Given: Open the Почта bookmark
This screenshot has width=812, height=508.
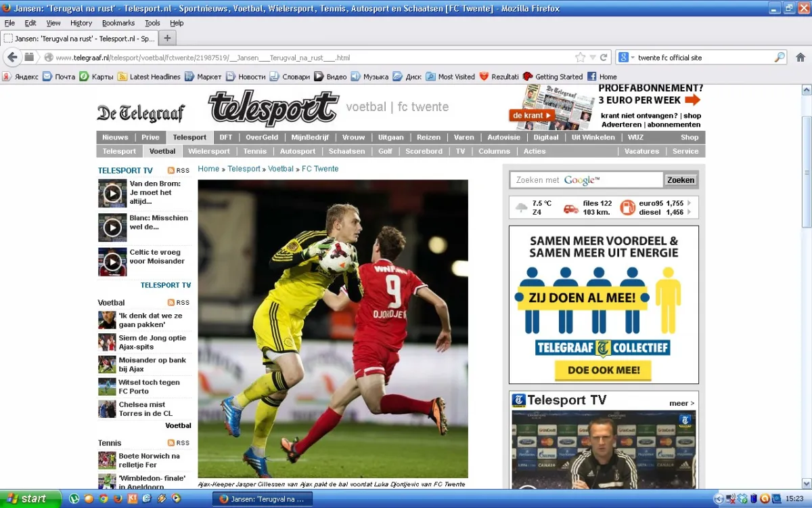Looking at the screenshot, I should tap(59, 77).
